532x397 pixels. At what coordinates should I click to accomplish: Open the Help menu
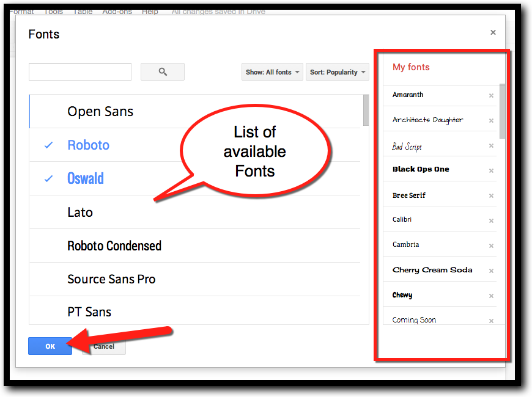[150, 12]
